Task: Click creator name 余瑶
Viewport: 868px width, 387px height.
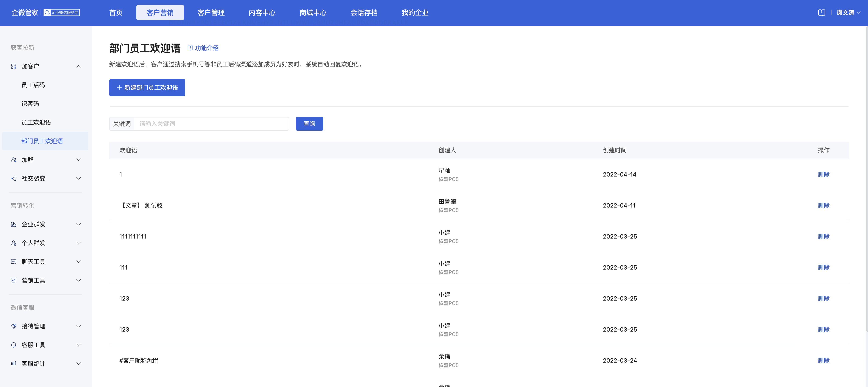Action: (444, 356)
